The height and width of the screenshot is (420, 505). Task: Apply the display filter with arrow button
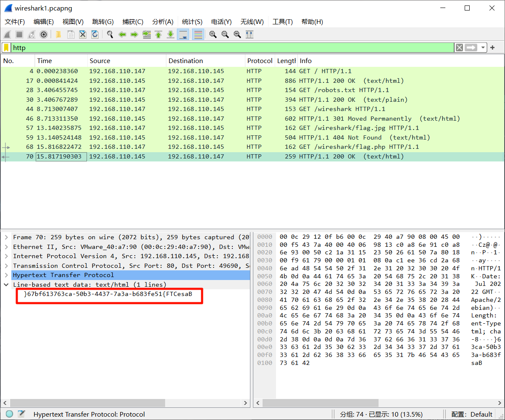tap(471, 48)
